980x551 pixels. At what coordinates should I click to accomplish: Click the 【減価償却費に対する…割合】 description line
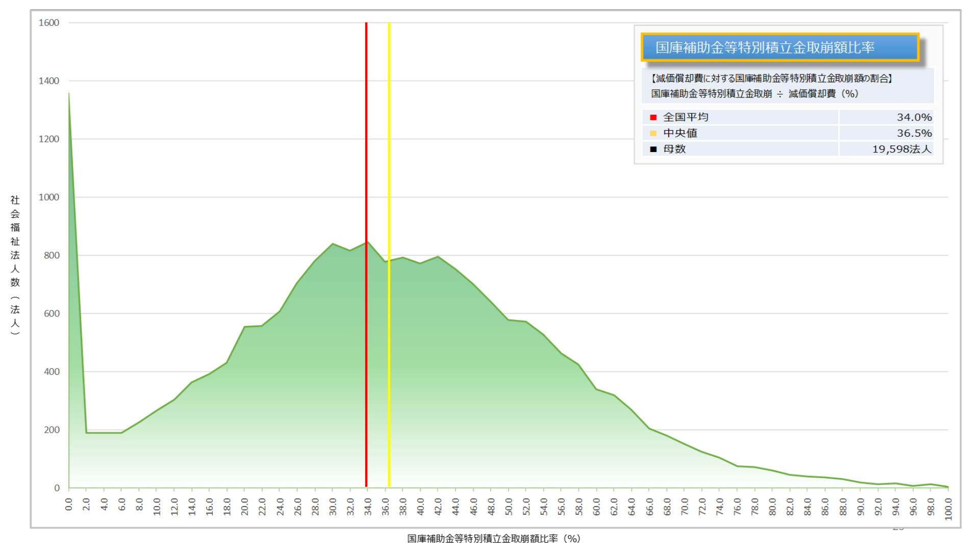771,78
